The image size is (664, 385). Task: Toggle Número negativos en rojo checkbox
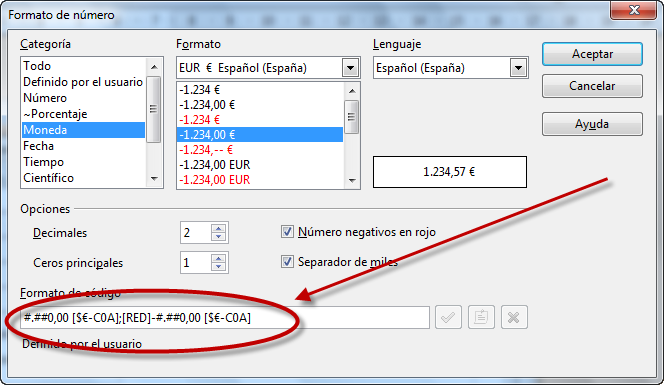287,232
